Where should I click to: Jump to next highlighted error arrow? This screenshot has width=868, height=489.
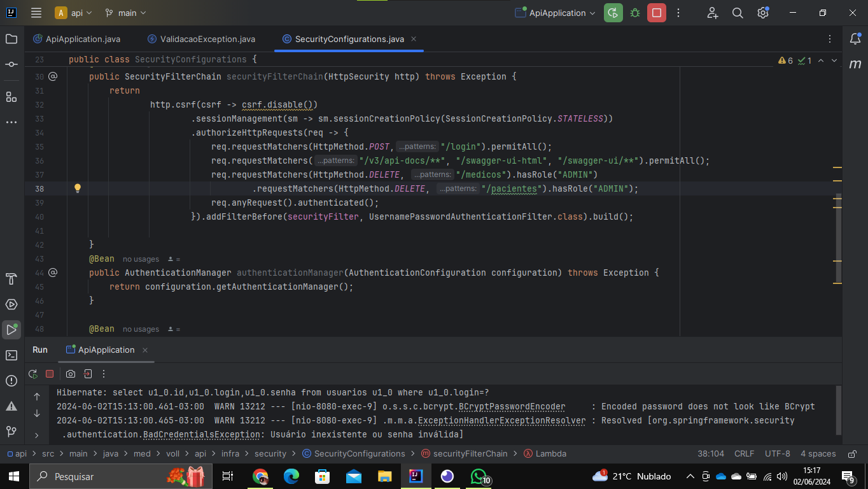pos(834,60)
